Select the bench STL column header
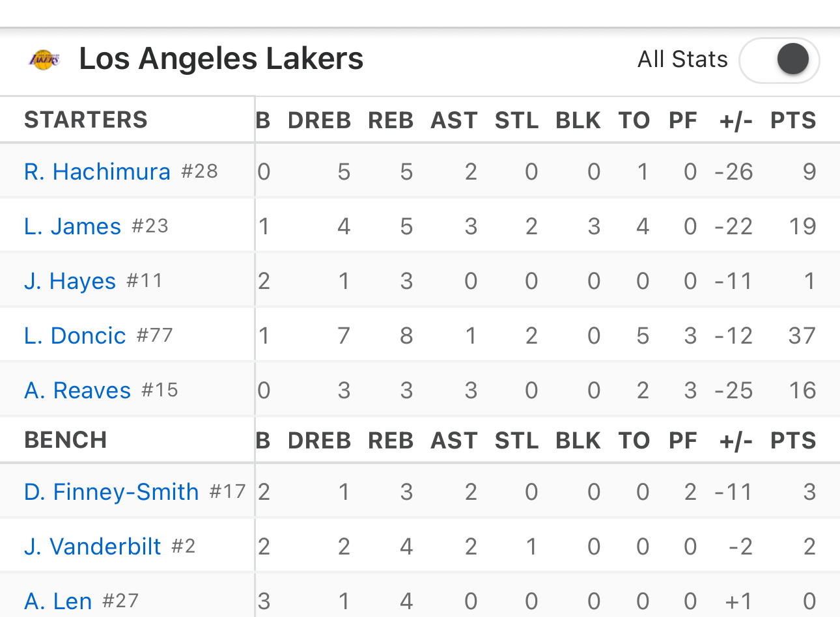 point(516,441)
